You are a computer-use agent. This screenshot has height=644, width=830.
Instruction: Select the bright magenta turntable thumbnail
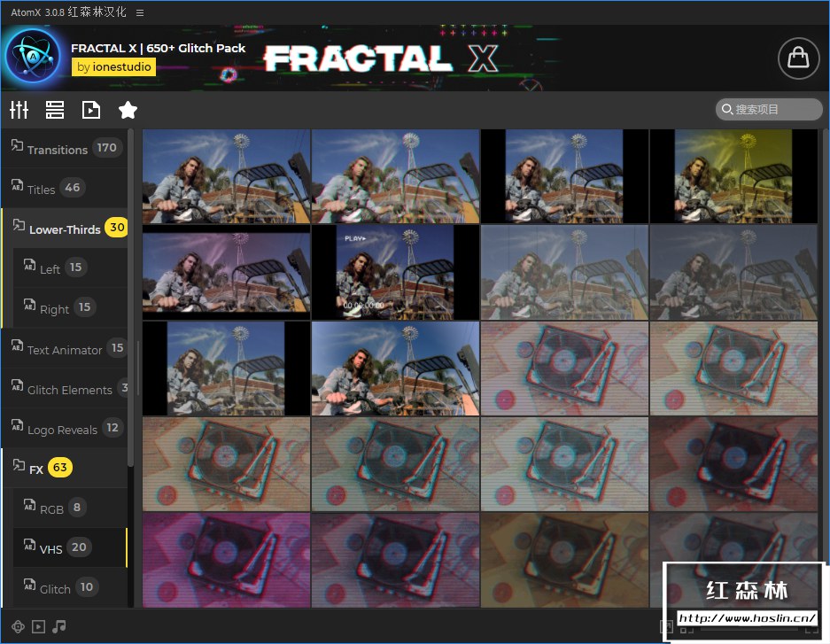[226, 560]
